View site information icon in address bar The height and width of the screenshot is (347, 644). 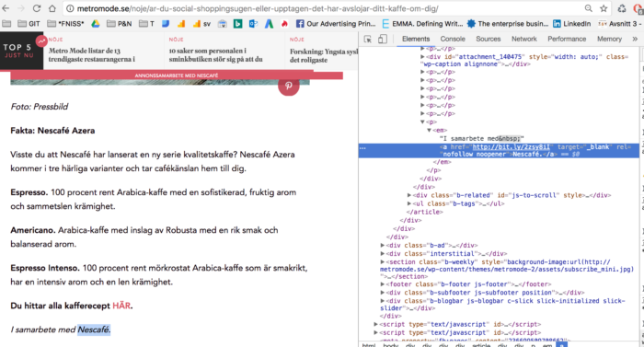70,8
